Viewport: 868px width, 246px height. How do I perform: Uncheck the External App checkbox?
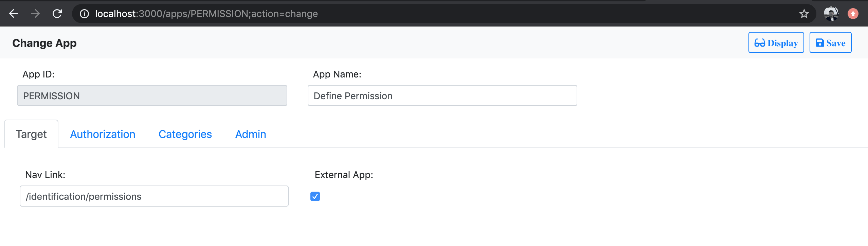pos(315,196)
